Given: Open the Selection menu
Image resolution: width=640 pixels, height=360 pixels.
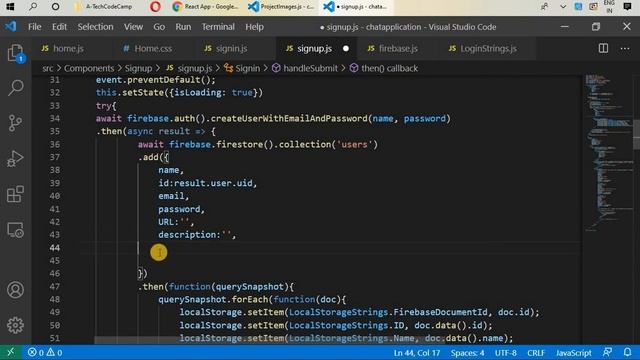Looking at the screenshot, I should point(96,27).
